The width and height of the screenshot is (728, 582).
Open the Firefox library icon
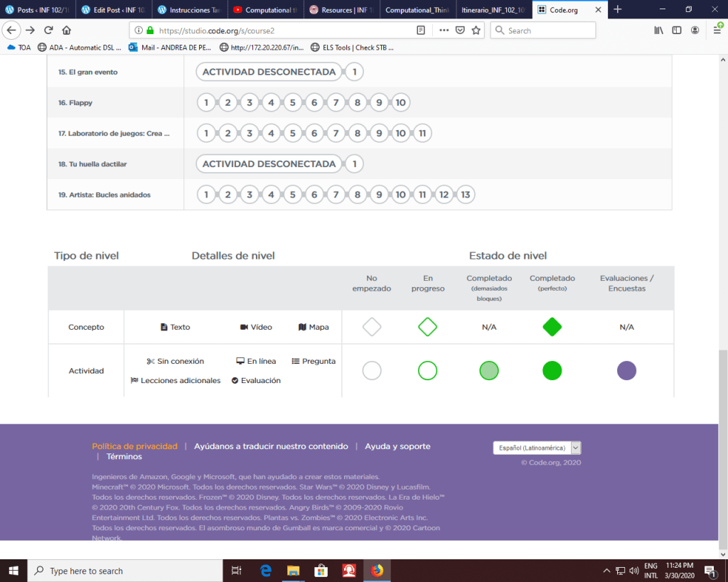point(658,30)
